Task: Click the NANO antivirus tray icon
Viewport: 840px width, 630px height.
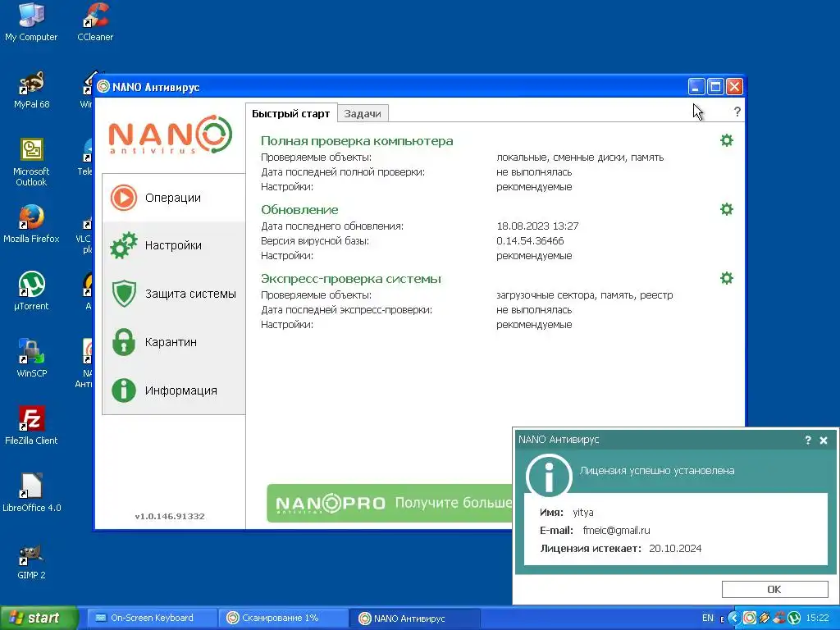Action: 750,619
